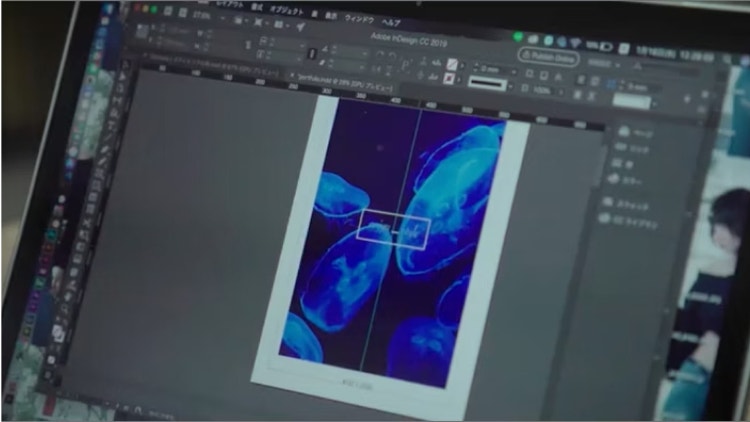The image size is (750, 422).
Task: Click the stroke color swatch
Action: point(449,78)
